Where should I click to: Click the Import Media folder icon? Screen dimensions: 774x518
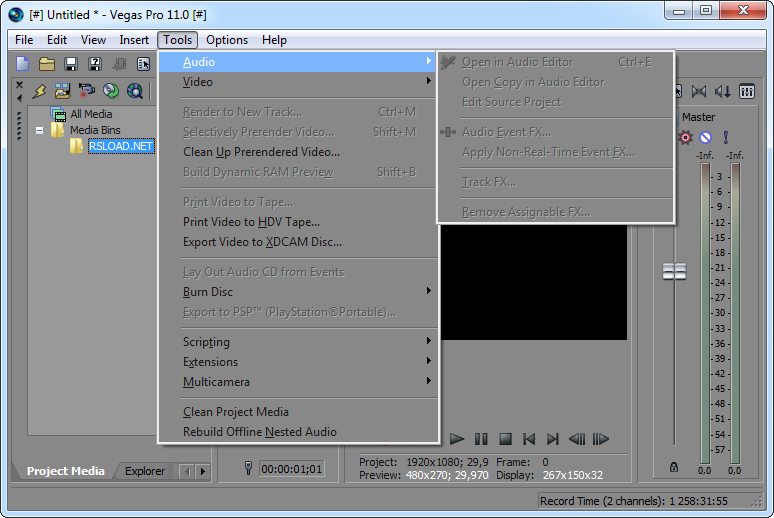click(63, 91)
